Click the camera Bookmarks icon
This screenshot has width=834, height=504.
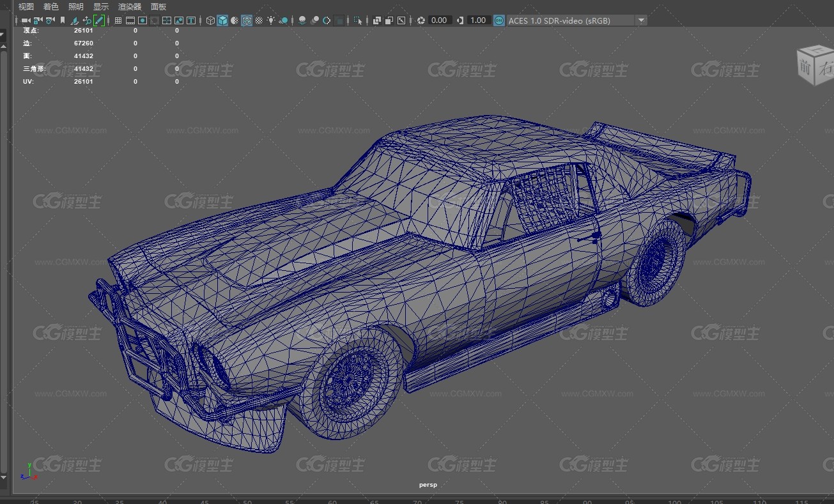click(x=63, y=20)
